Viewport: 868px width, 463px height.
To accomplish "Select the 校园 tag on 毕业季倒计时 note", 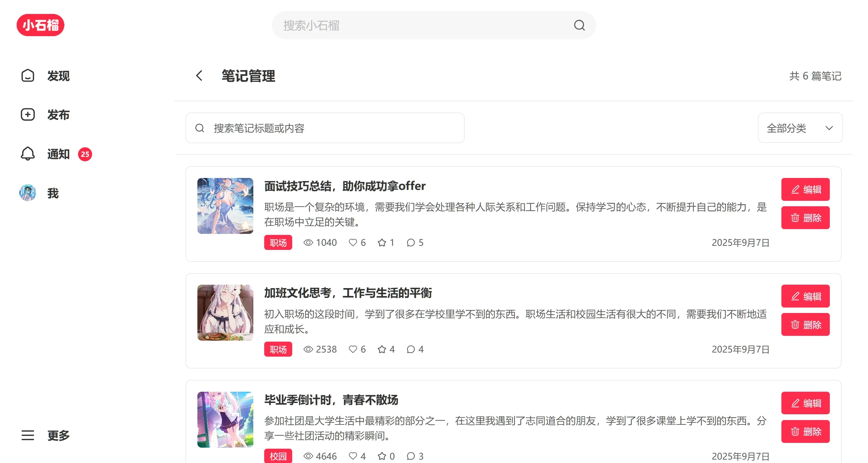I will pyautogui.click(x=278, y=456).
